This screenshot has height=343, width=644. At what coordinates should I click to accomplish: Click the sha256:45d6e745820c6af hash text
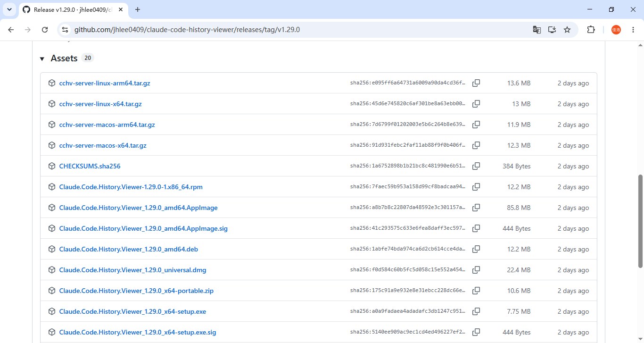[x=408, y=104]
